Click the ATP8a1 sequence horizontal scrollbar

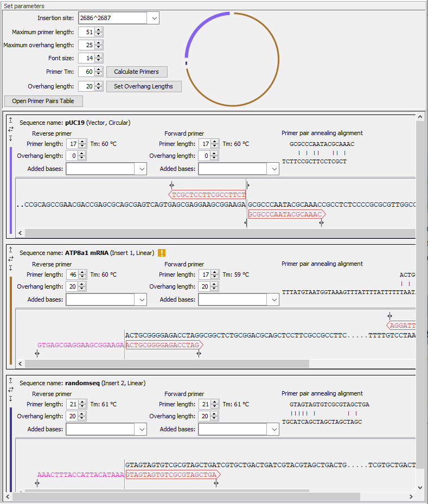click(163, 363)
